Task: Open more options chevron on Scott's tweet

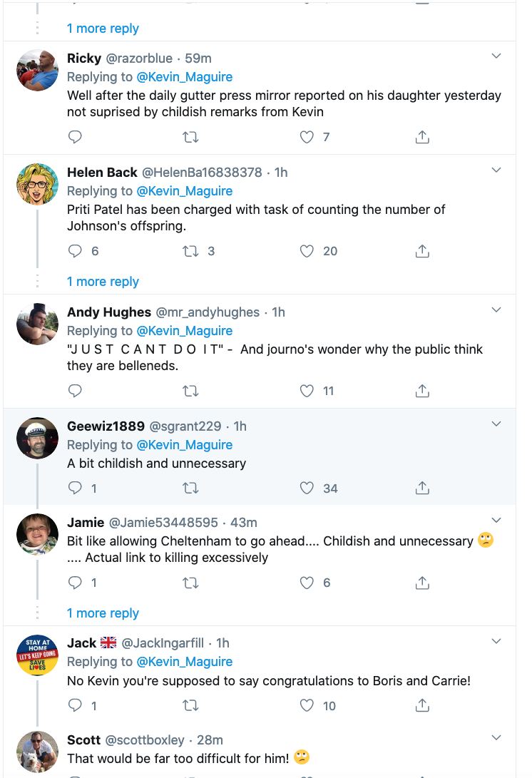Action: 497,738
